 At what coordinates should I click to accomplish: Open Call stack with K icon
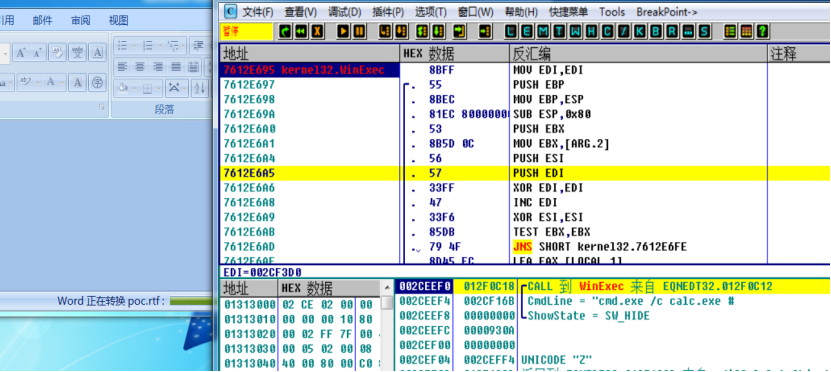[x=640, y=32]
